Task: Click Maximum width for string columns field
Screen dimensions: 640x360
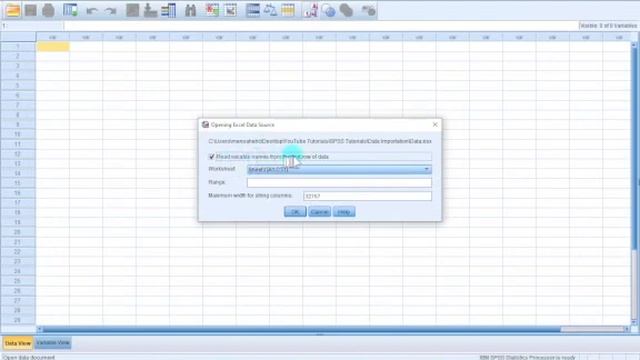Action: pos(367,196)
